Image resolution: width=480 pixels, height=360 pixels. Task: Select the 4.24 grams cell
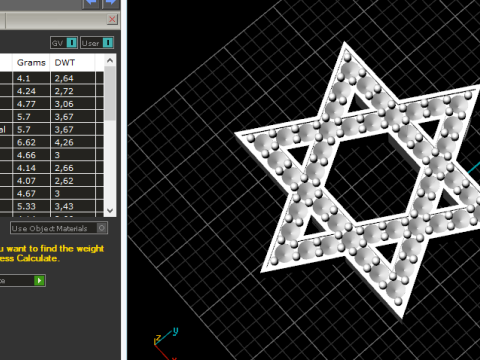pos(31,91)
